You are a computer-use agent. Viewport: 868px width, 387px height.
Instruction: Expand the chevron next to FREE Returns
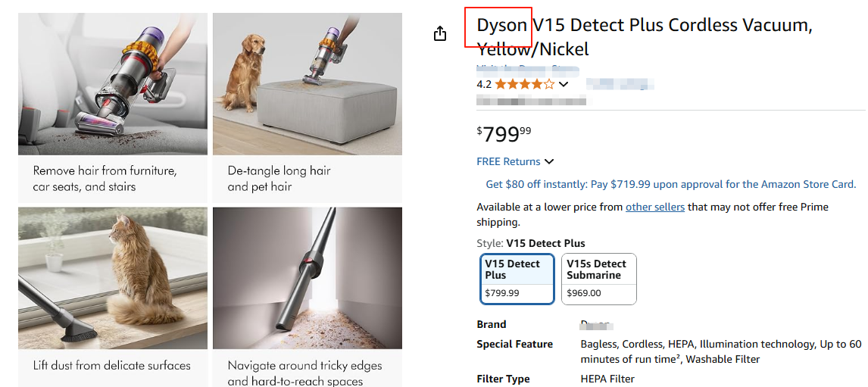[549, 161]
